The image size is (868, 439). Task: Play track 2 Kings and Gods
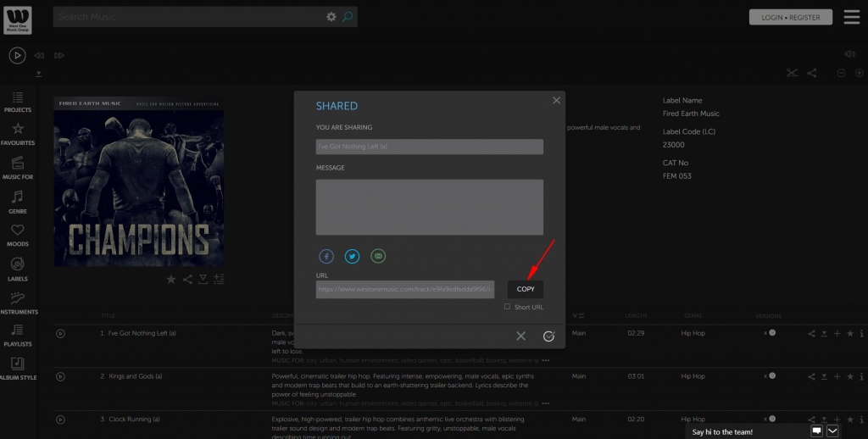tap(60, 375)
